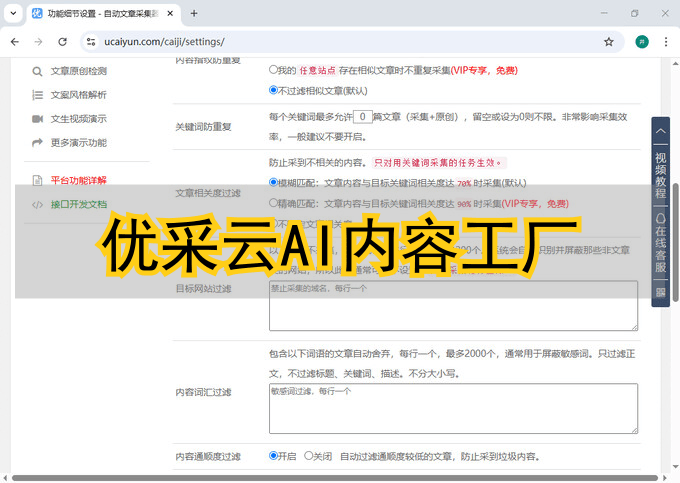Open 在线客服 support link

point(660,244)
